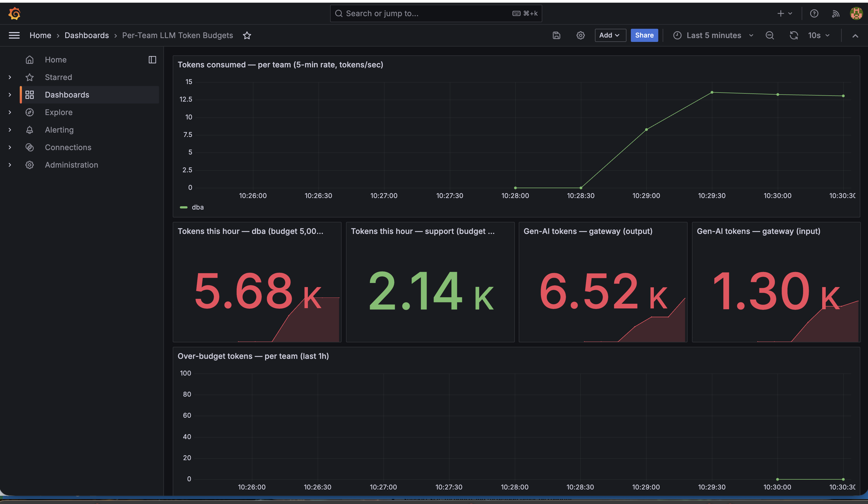868x504 pixels.
Task: Click the Share button
Action: coord(644,35)
